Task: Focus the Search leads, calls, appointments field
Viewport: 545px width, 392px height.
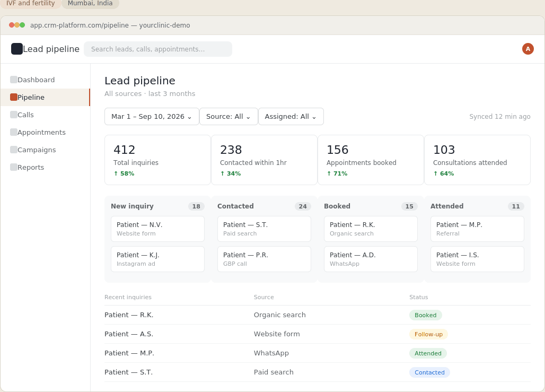Action: coord(158,49)
